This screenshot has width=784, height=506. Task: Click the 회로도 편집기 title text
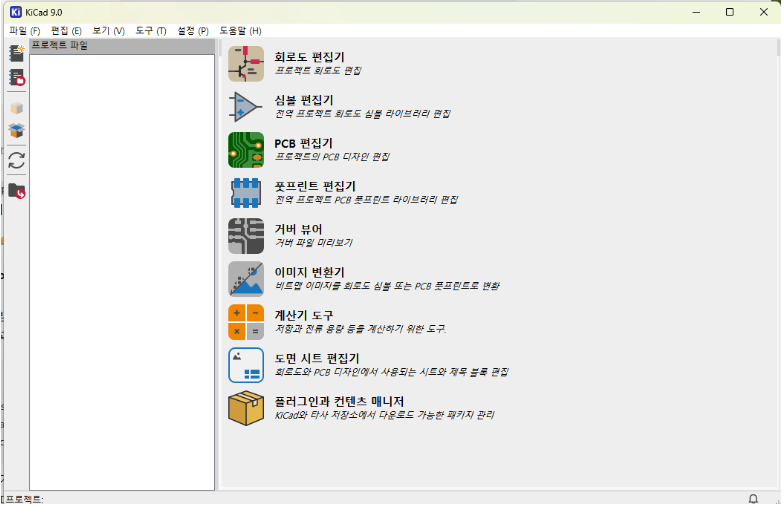click(x=310, y=57)
